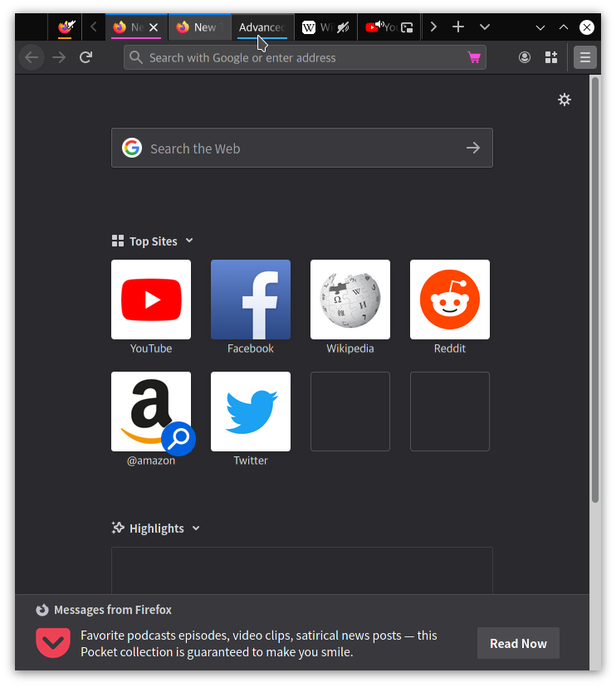Focus the Search the Web field
The height and width of the screenshot is (687, 616).
tap(302, 148)
